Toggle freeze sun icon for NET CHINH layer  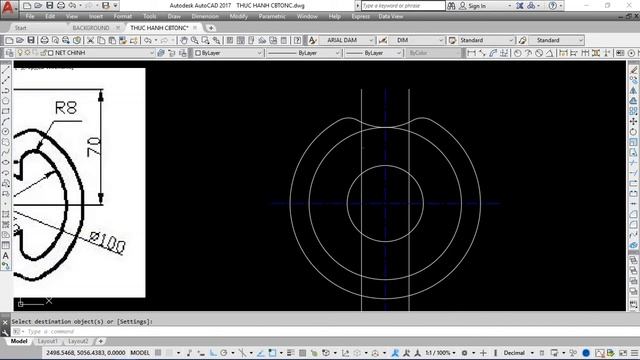coord(27,53)
